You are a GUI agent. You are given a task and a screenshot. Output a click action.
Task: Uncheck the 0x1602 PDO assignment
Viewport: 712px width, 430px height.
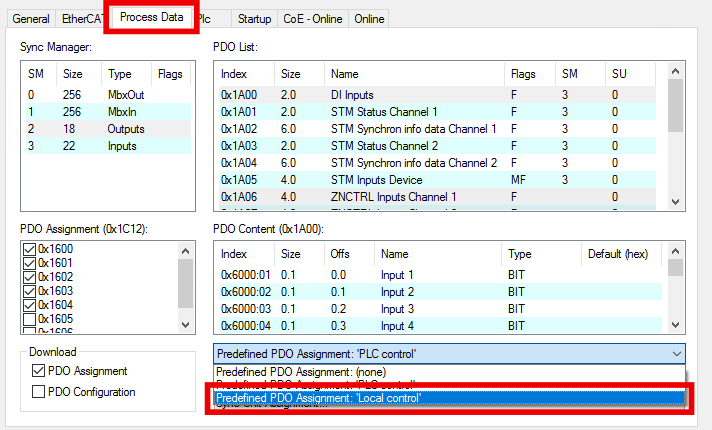tap(30, 277)
